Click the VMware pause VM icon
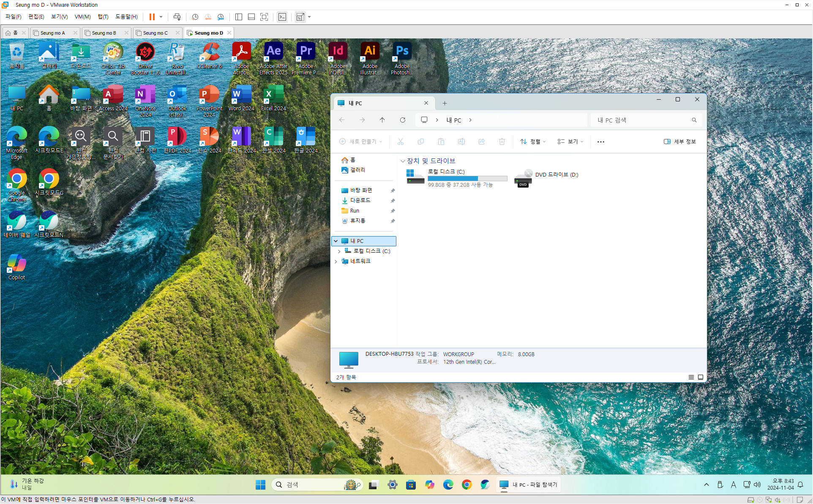Image resolution: width=813 pixels, height=504 pixels. pos(152,17)
